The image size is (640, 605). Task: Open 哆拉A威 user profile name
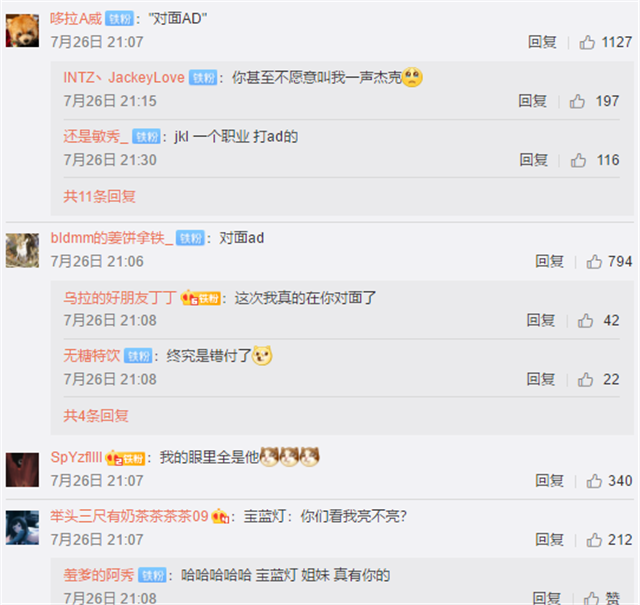click(76, 19)
